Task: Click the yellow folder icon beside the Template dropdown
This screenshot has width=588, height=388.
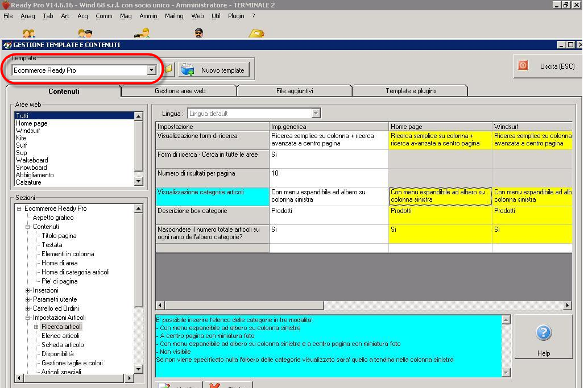Action: coord(169,70)
